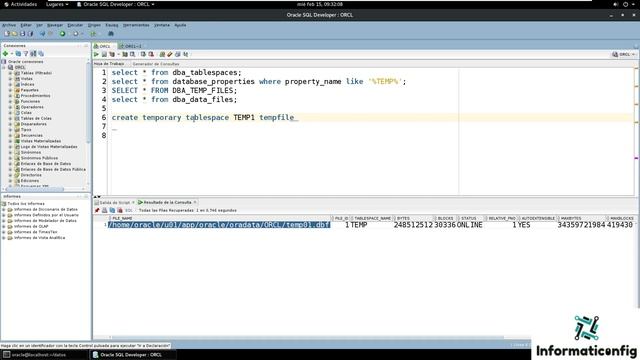Click the volume icon in the system tray
This screenshot has width=640, height=360.
click(x=615, y=4)
